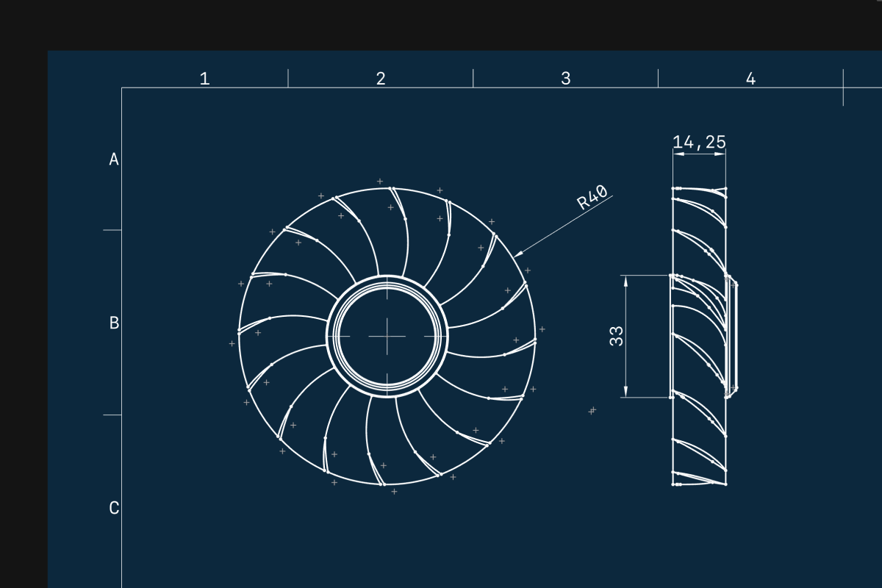This screenshot has height=588, width=882.
Task: Click column zone label 1 on the frame
Action: pos(205,79)
